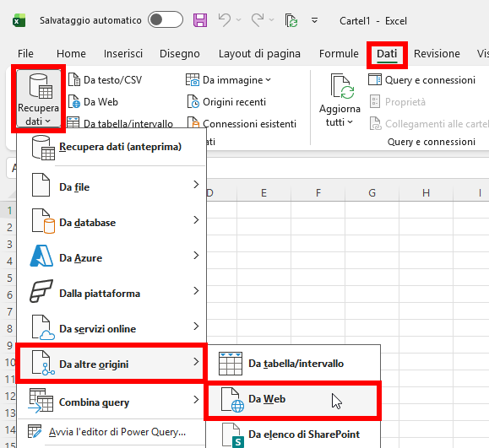Expand the Customize Quick Access Toolbar arrow
This screenshot has width=489, height=448.
(x=314, y=20)
